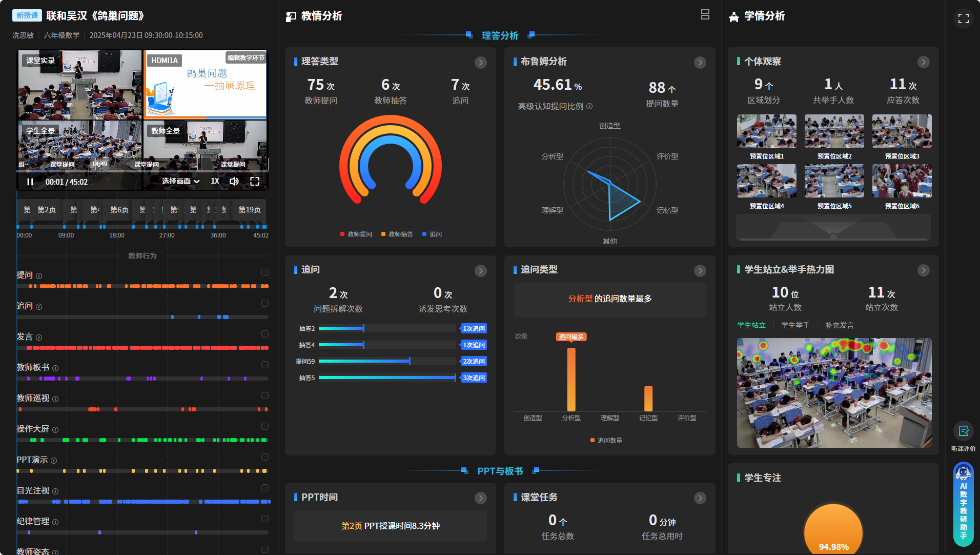
Task: Enter fullscreen on the video player
Action: pos(255,181)
